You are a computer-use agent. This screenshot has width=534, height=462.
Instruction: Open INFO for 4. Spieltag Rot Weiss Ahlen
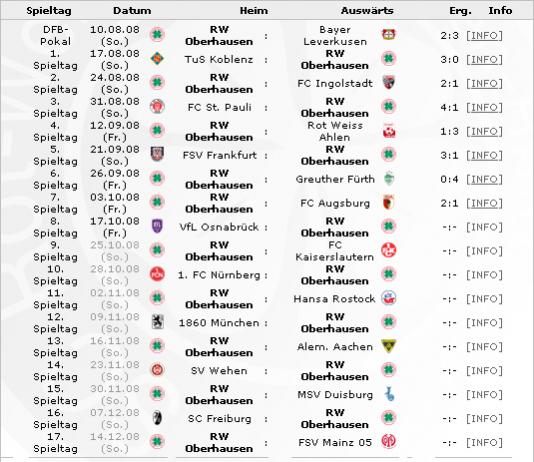pos(484,131)
